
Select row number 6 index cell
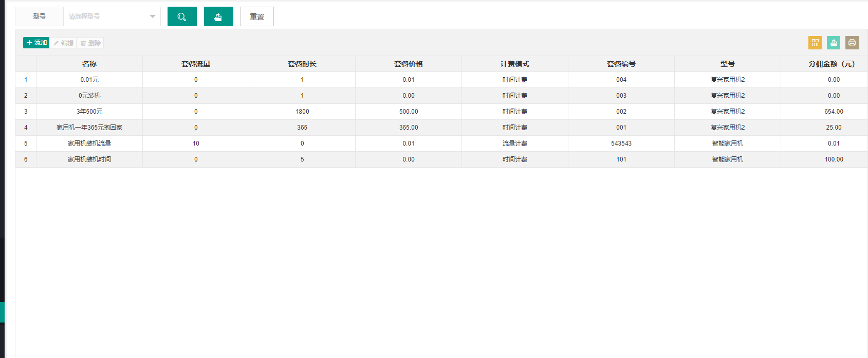tap(26, 159)
